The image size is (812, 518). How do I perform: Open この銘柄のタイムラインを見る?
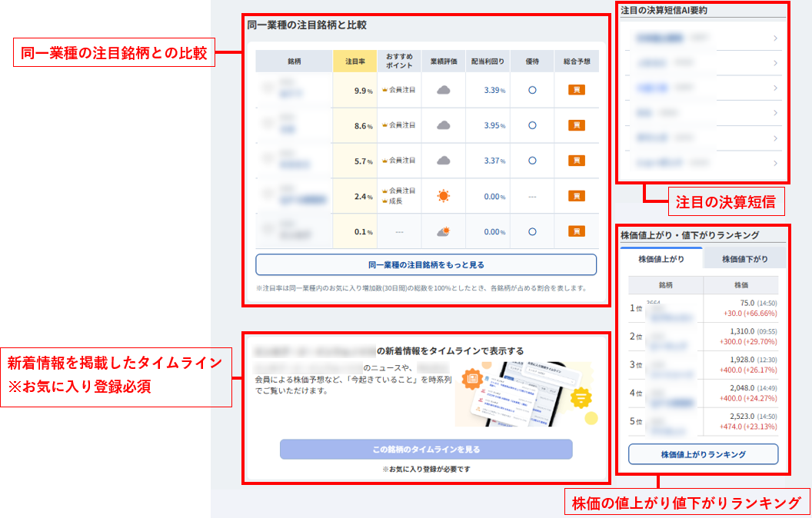(x=425, y=450)
